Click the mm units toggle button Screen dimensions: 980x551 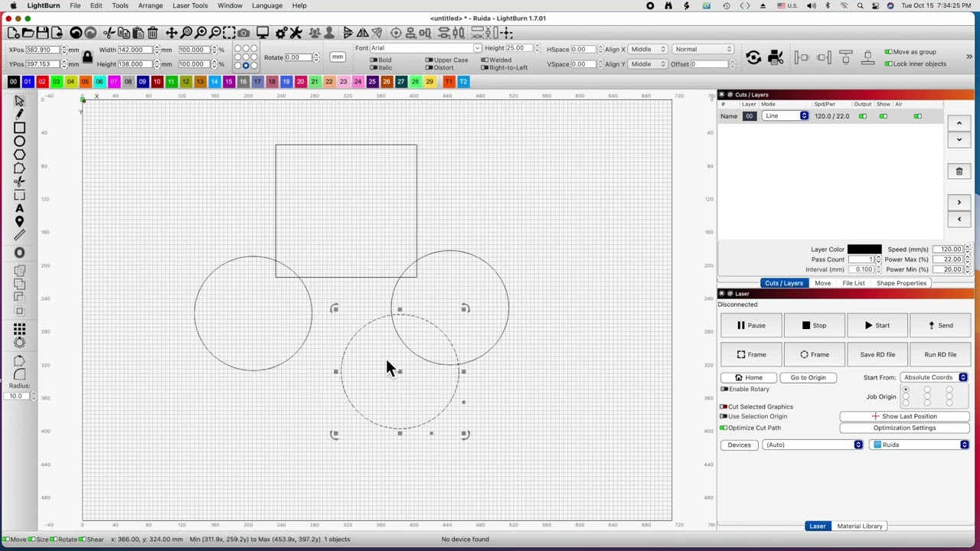click(337, 57)
